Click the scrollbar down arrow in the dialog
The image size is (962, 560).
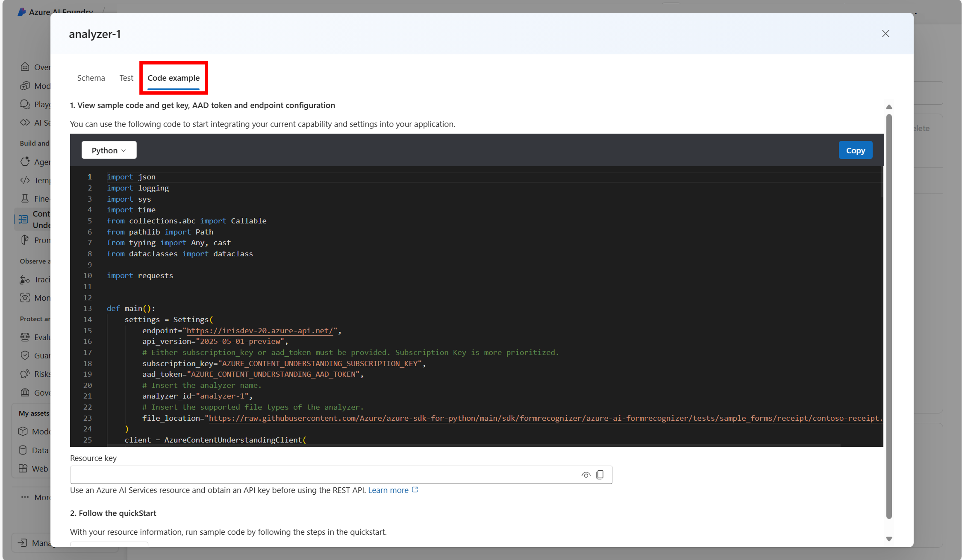(889, 539)
